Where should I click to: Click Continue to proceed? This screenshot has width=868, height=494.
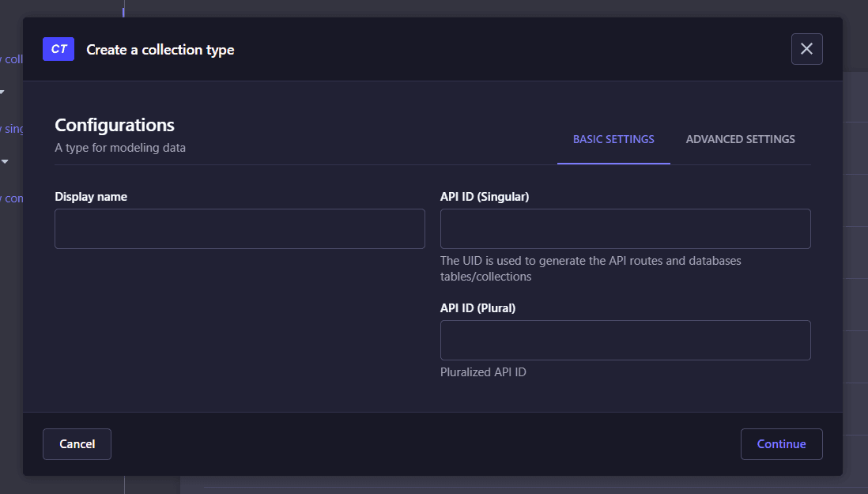781,444
